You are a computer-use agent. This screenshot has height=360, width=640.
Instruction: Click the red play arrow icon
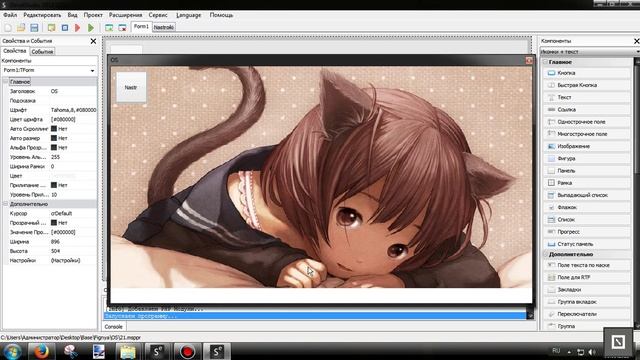pos(78,27)
